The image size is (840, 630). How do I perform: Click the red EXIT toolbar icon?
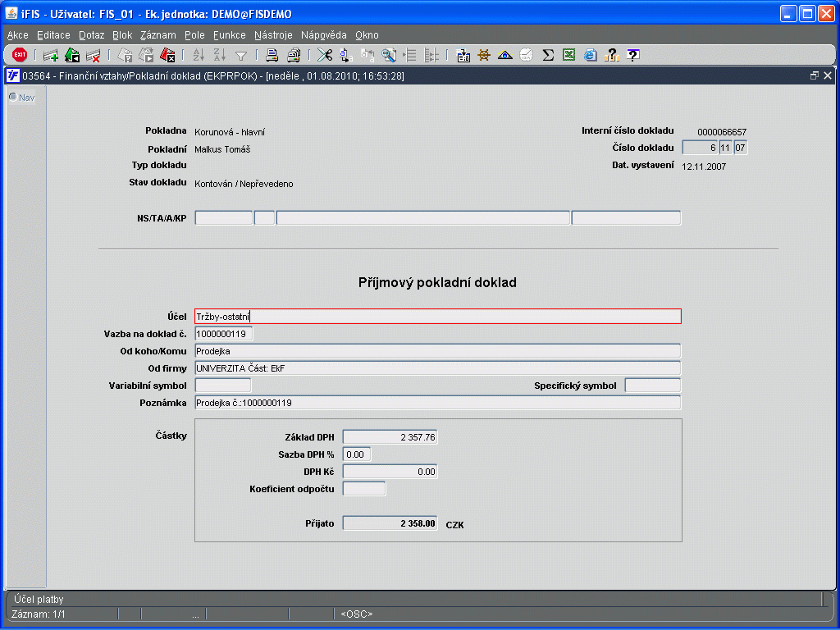coord(20,55)
